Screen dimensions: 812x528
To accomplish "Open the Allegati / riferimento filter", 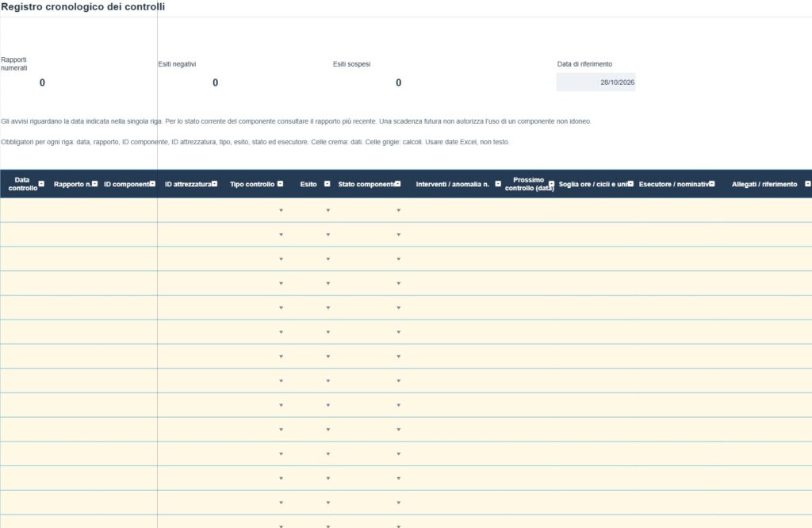I will pyautogui.click(x=808, y=184).
